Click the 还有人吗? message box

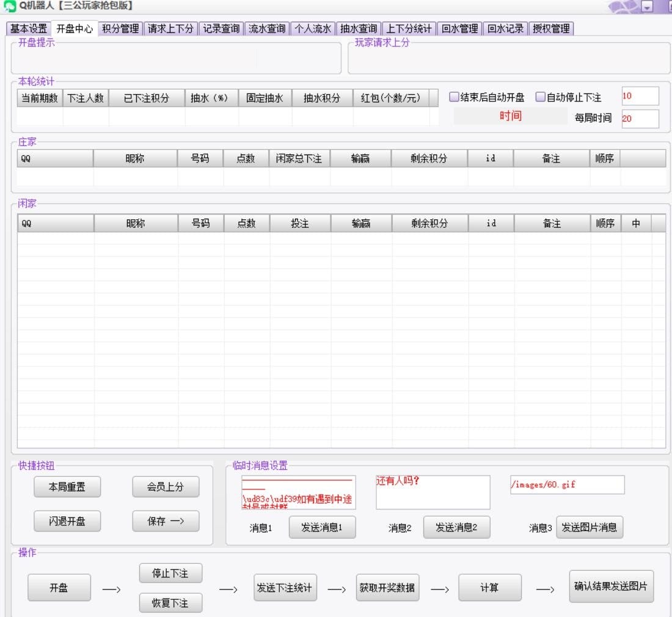click(433, 492)
